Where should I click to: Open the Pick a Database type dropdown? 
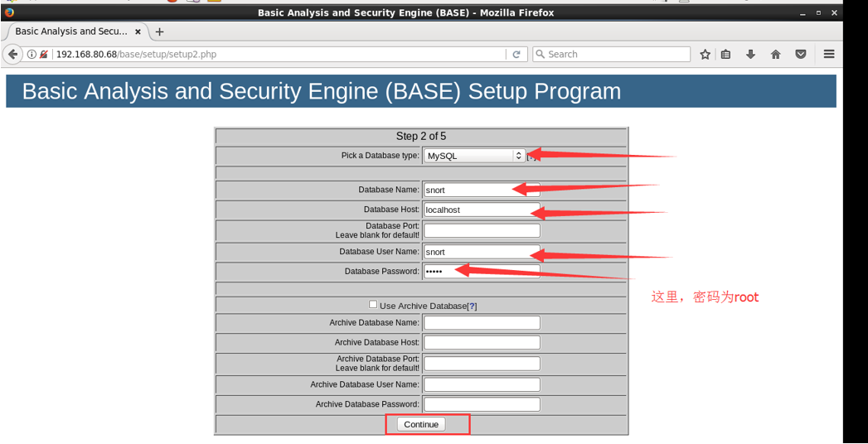pos(474,156)
